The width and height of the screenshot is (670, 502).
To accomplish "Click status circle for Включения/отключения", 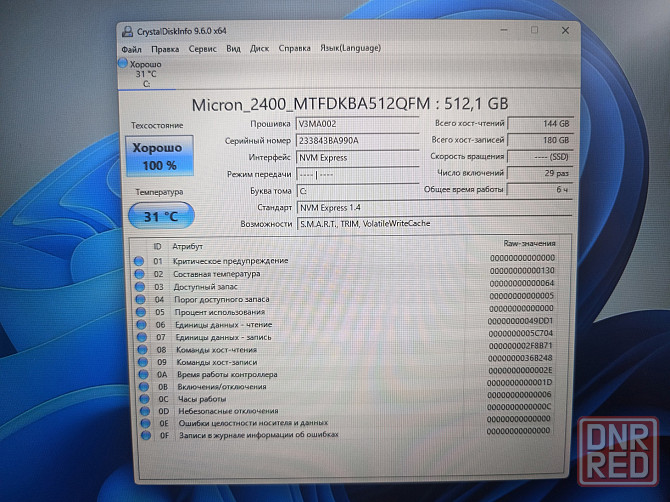I will (x=144, y=387).
